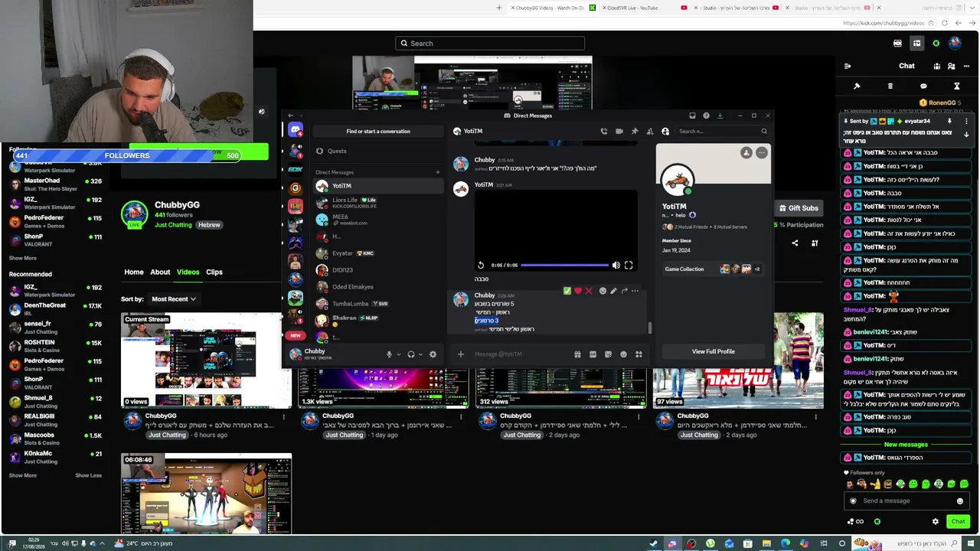React with the green checkmark emoji

pyautogui.click(x=567, y=291)
